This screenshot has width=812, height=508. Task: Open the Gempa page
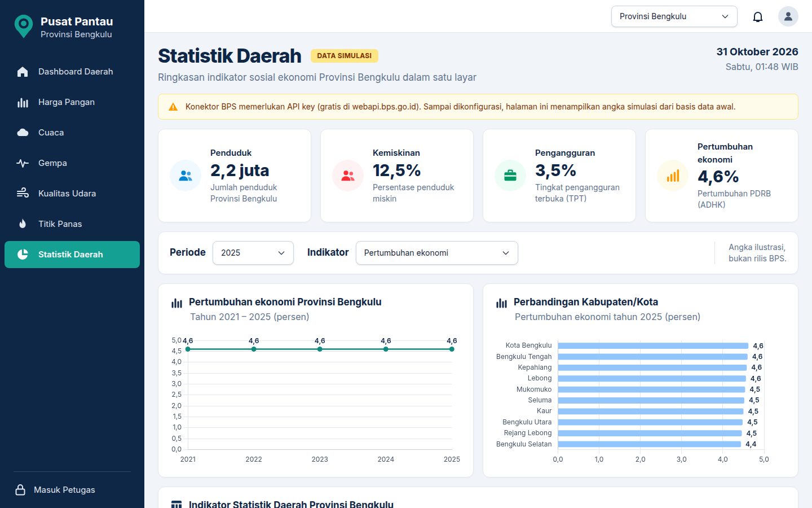[x=72, y=163]
